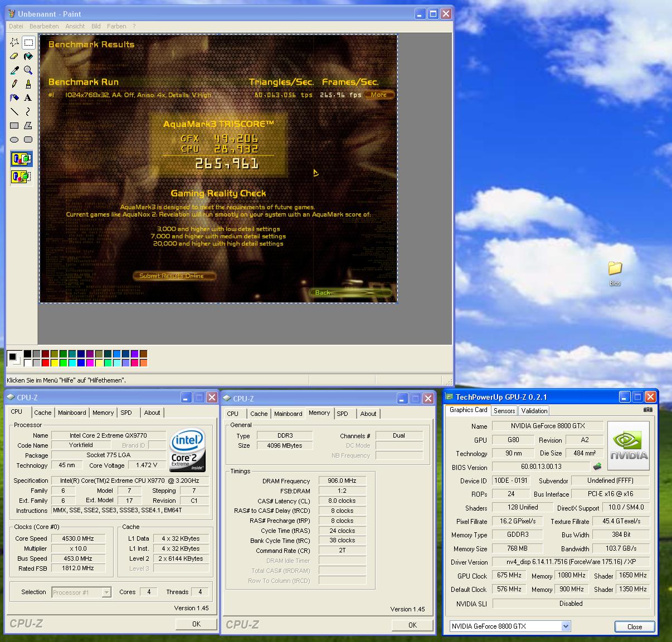Click the BIOS Version field 60.80.13.00.13

point(541,467)
